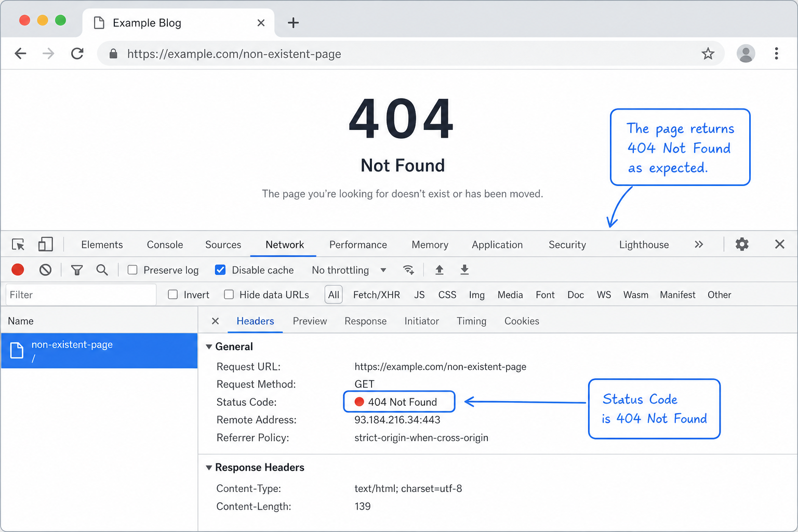Select the non-existent-page request row

[x=99, y=351]
